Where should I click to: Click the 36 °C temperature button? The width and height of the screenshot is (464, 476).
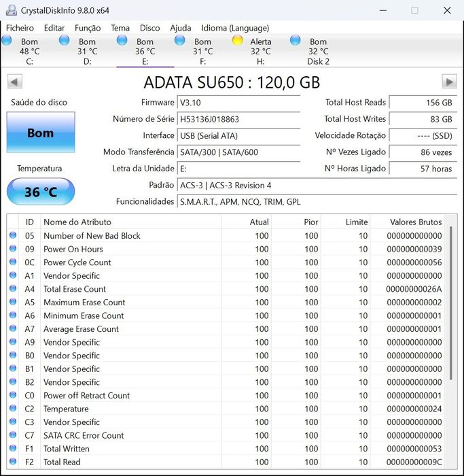click(41, 192)
